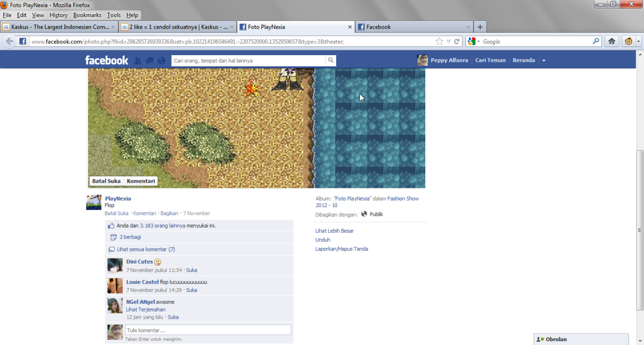Open the Fashion Show 2012 - 10 album link
Screen dimensions: 644x345
pos(367,202)
